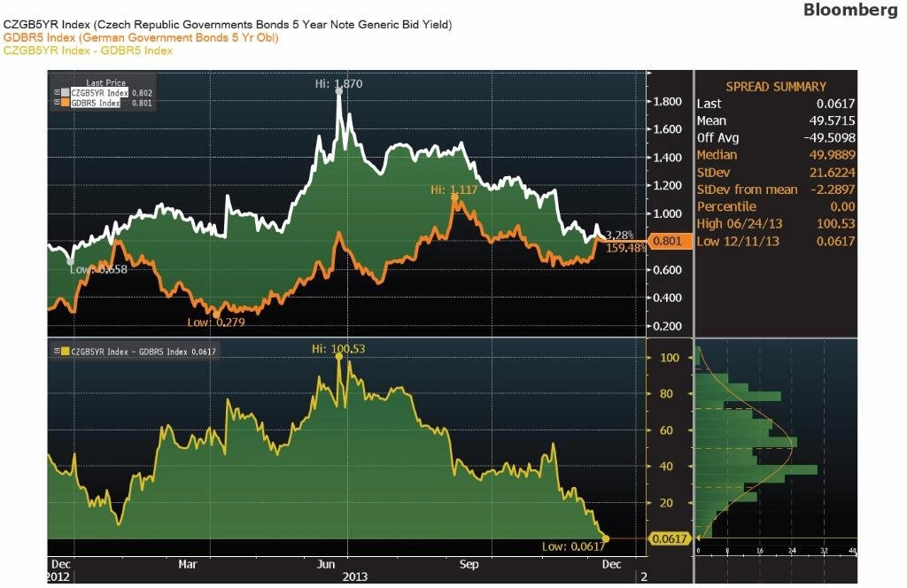
Task: Select the GDBR5 Index legend label
Action: click(96, 103)
